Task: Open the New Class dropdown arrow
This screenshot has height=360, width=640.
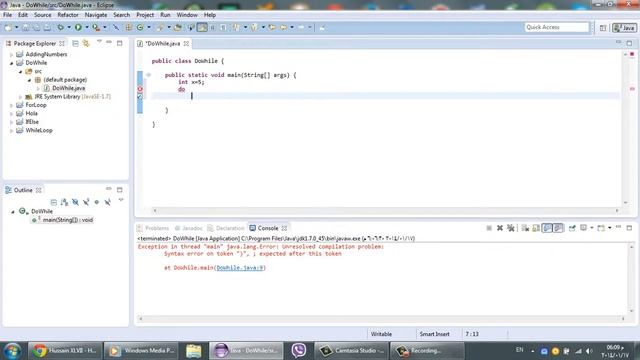Action: [x=149, y=27]
